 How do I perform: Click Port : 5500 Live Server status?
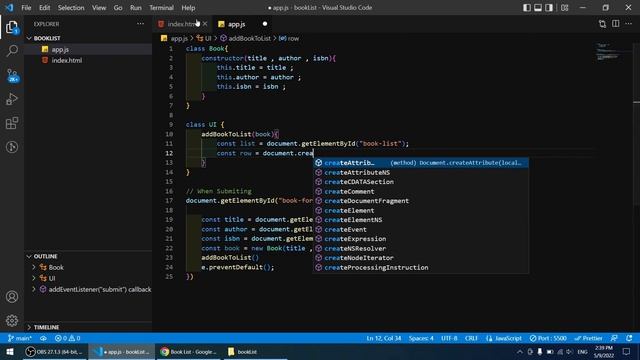[x=548, y=338]
